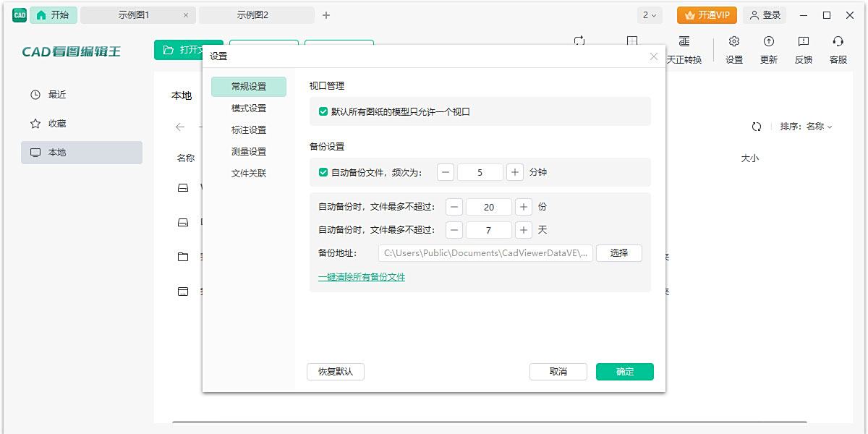
Task: Close the 设置 dialog with X
Action: [x=654, y=56]
